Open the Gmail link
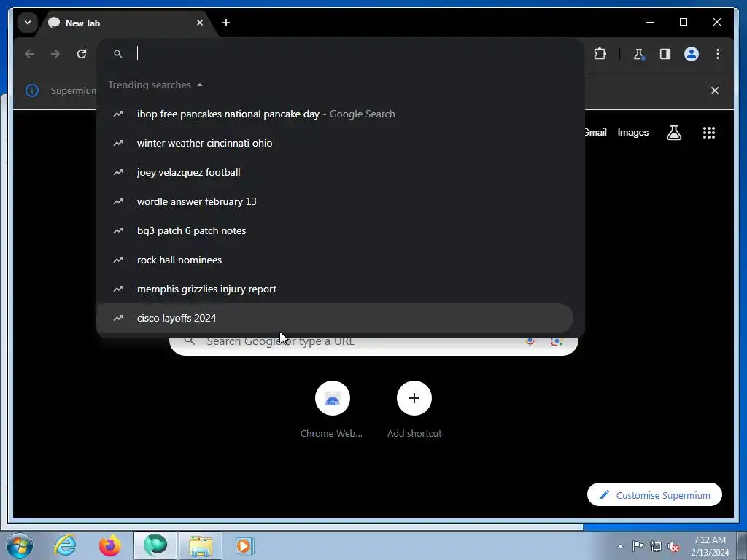Screen dimensions: 747x560 click(595, 133)
